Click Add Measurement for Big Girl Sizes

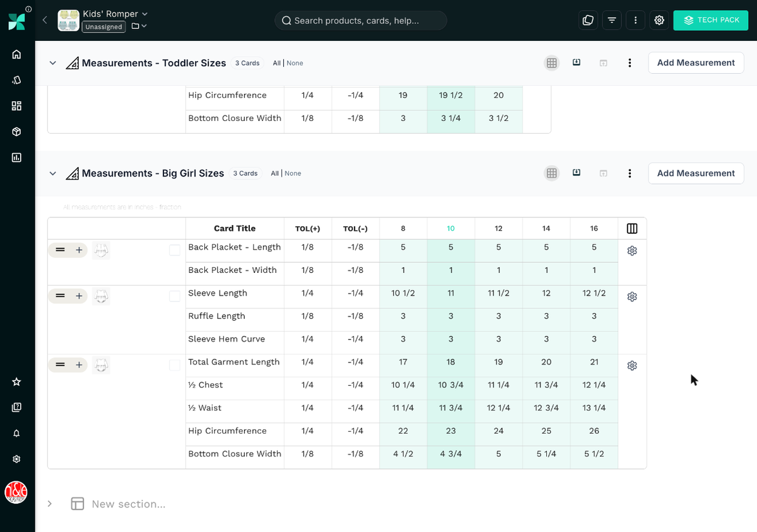(x=696, y=173)
